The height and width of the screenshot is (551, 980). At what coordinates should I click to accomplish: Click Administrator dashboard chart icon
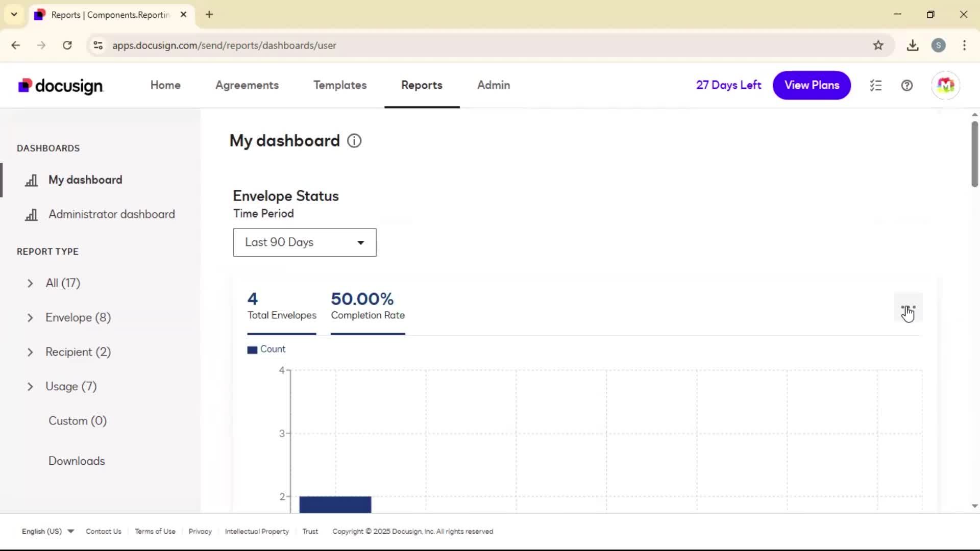(x=32, y=215)
